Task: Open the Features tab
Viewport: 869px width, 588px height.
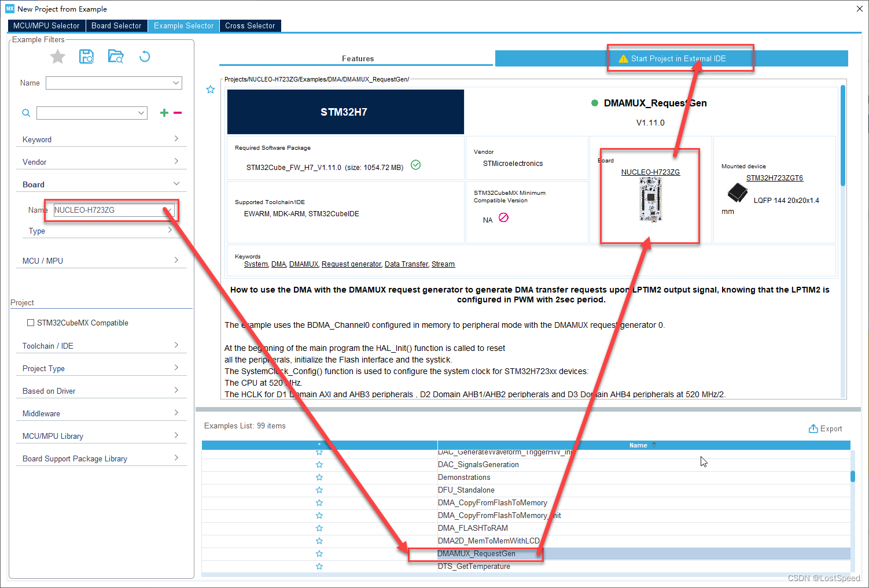Action: pos(358,58)
